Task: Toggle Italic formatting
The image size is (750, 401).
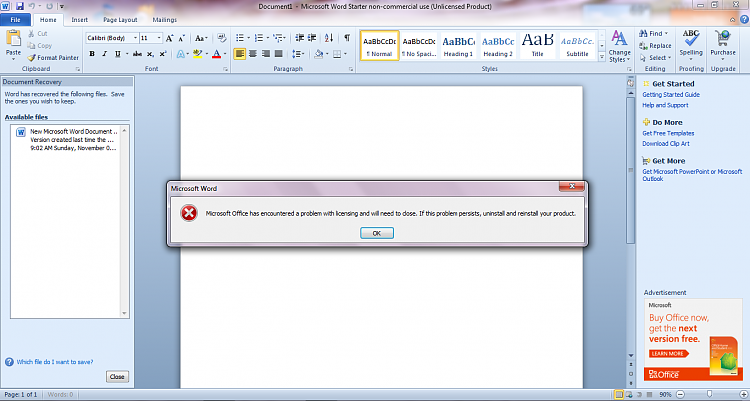Action: (x=104, y=54)
